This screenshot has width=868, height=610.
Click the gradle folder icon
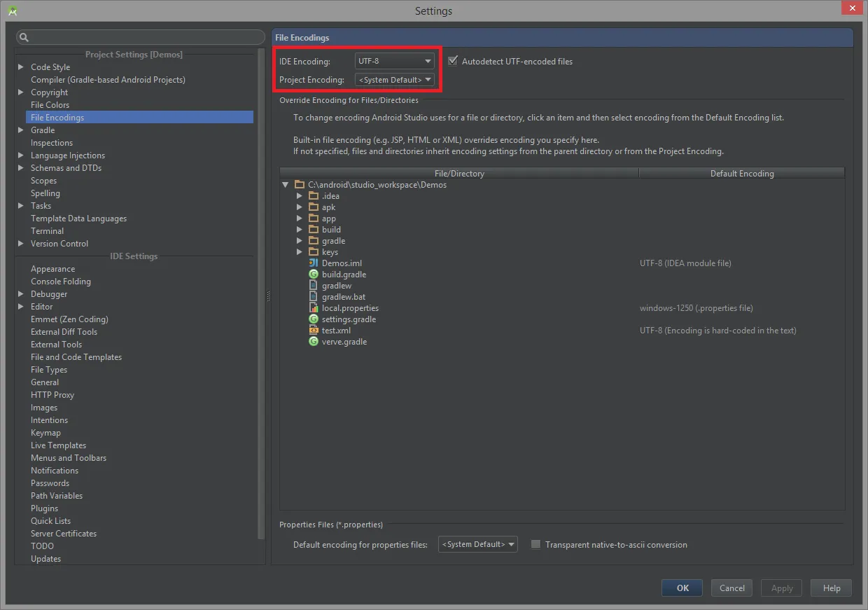(314, 241)
